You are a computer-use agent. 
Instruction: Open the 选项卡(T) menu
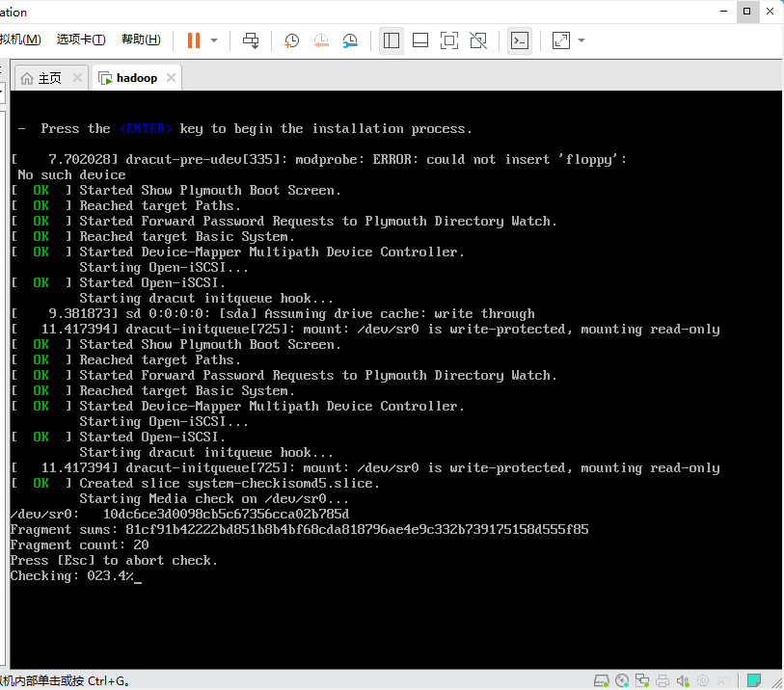(81, 40)
